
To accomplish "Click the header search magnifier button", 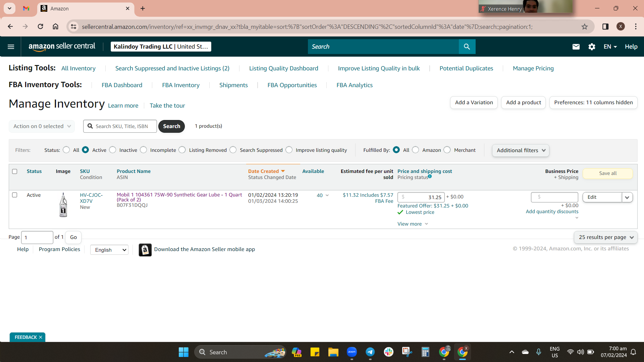I will click(x=467, y=47).
